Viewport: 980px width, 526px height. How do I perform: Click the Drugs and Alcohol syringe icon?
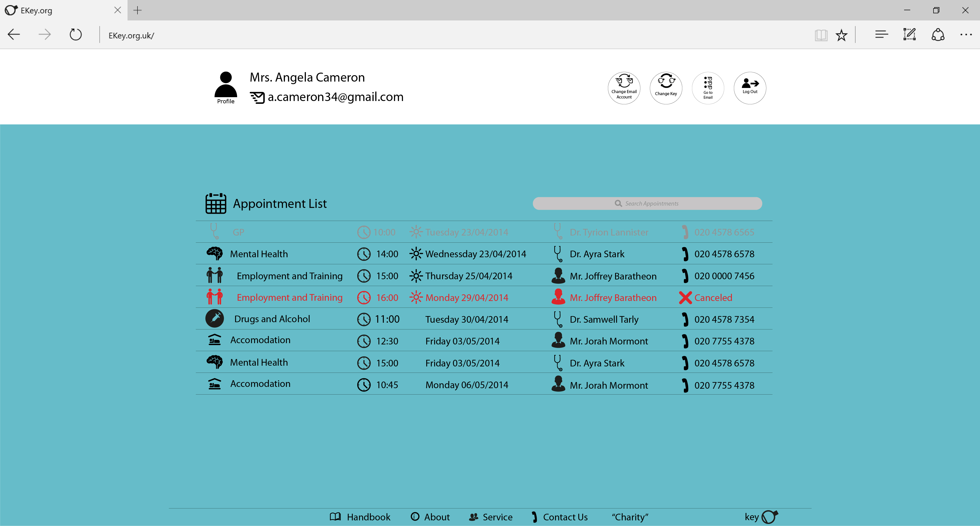coord(215,319)
